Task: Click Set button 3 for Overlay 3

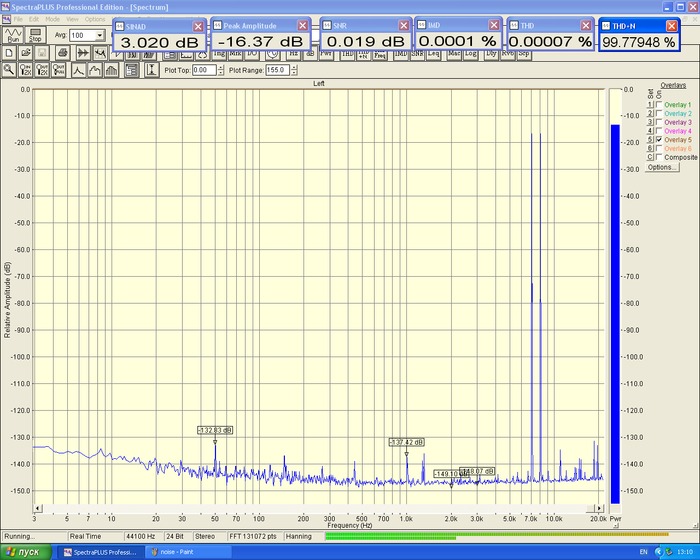Action: (648, 122)
